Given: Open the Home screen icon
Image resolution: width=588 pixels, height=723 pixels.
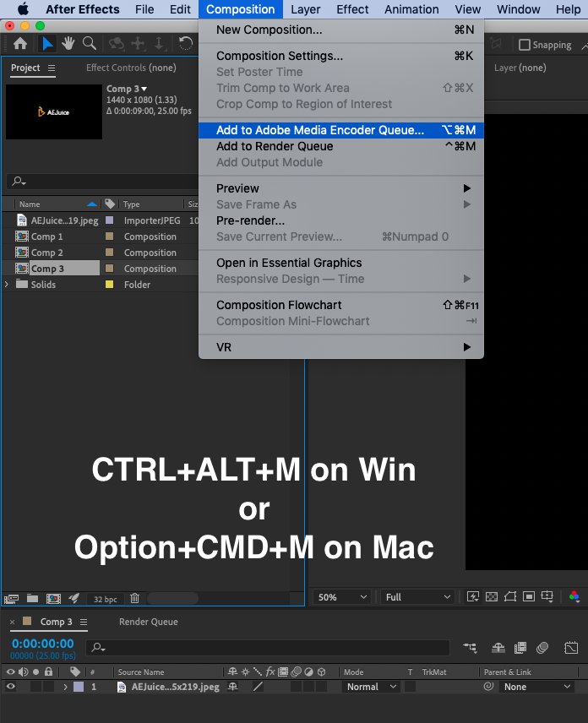Looking at the screenshot, I should 19,44.
